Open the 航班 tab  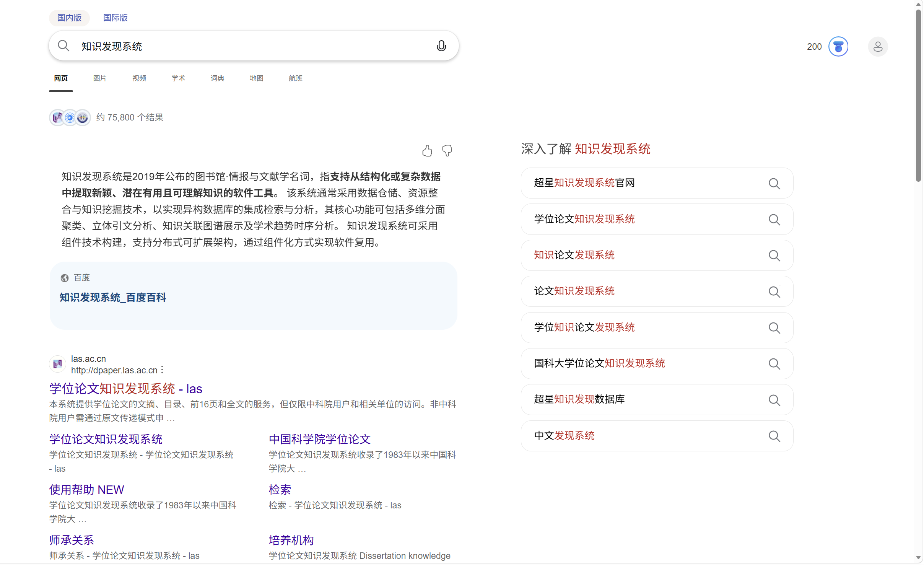(x=296, y=78)
